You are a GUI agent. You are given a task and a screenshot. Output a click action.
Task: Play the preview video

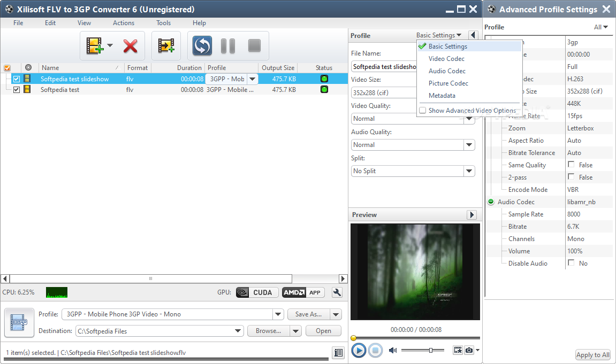click(x=358, y=350)
